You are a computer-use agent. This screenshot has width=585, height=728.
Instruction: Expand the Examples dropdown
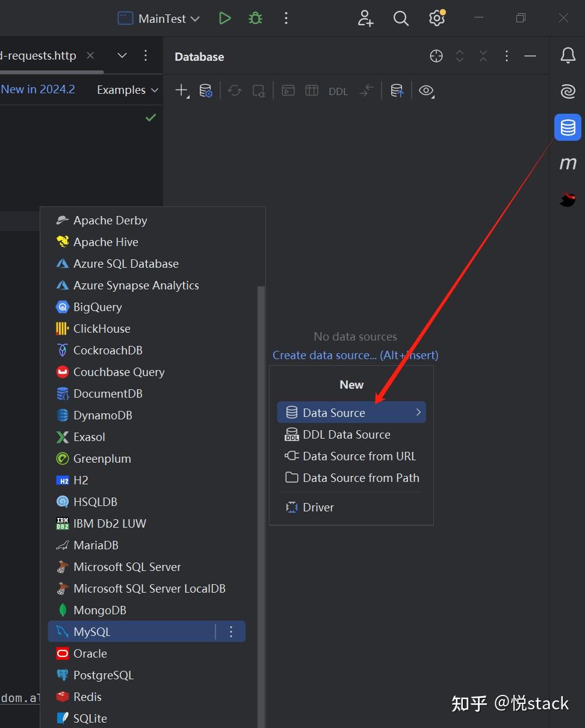(x=126, y=90)
